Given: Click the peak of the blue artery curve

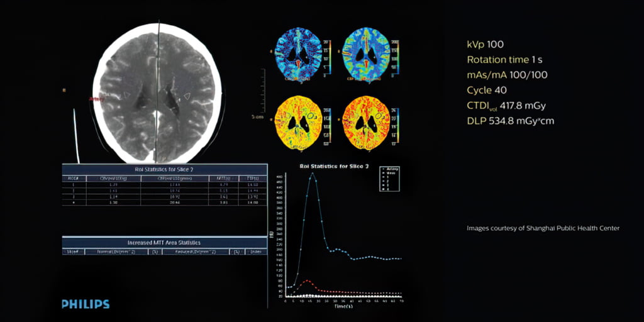Looking at the screenshot, I should (313, 174).
